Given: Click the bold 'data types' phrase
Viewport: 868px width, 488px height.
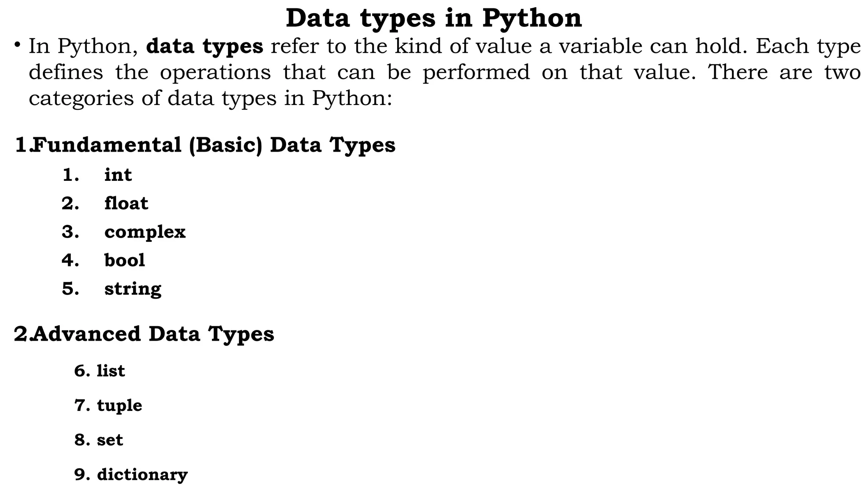Looking at the screenshot, I should click(x=204, y=46).
